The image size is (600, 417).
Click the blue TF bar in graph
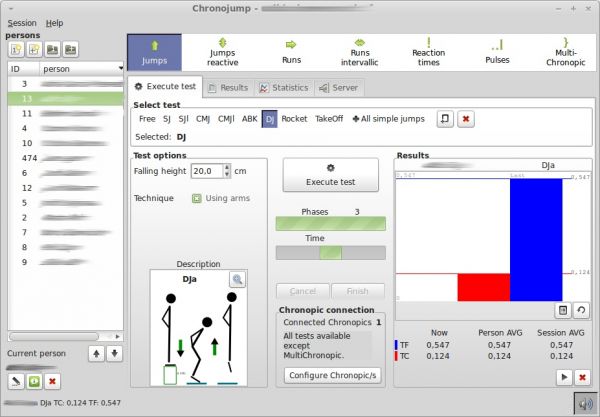point(536,240)
